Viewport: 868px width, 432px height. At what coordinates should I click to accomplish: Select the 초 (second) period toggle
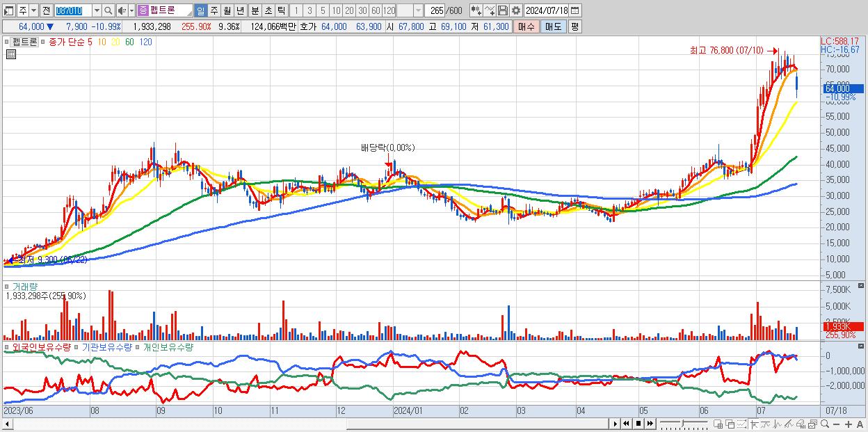click(x=268, y=10)
